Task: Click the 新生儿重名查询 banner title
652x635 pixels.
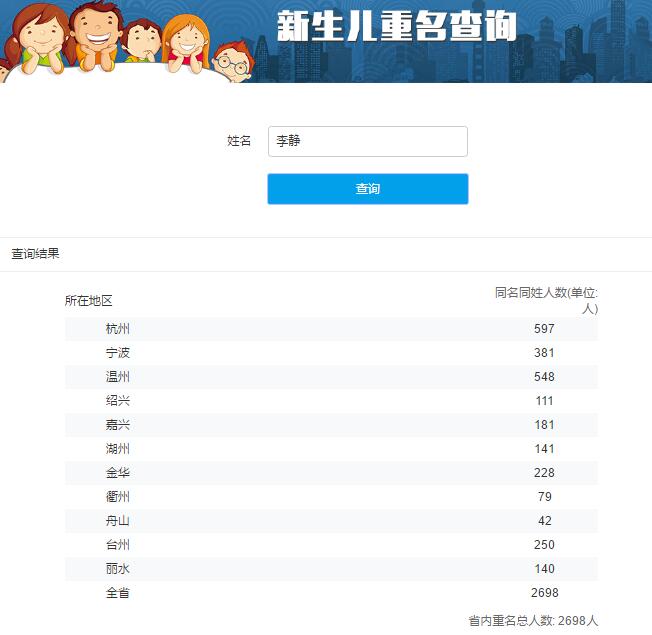Action: (397, 26)
